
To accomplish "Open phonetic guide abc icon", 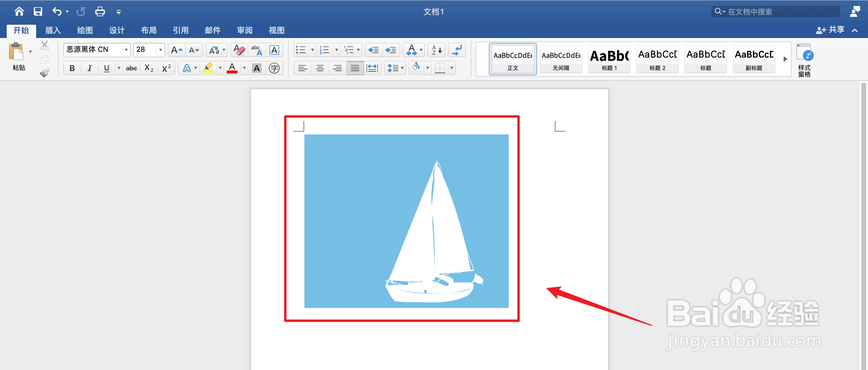I will click(256, 50).
